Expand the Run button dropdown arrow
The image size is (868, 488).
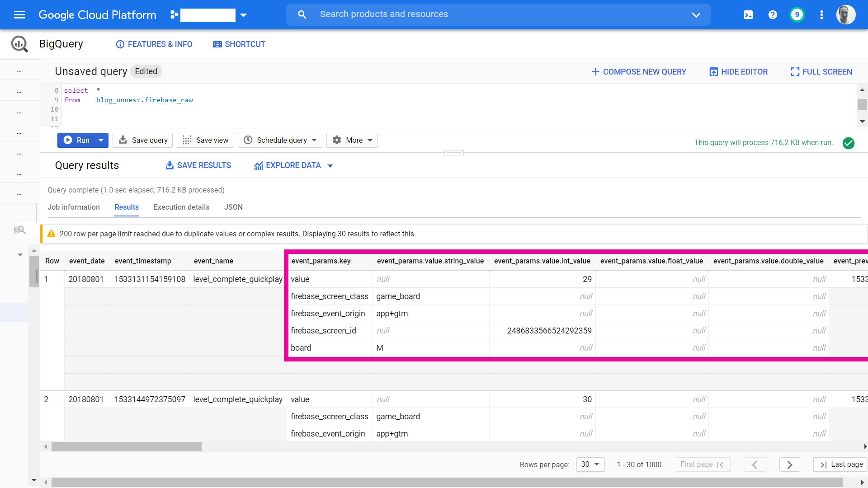tap(101, 140)
